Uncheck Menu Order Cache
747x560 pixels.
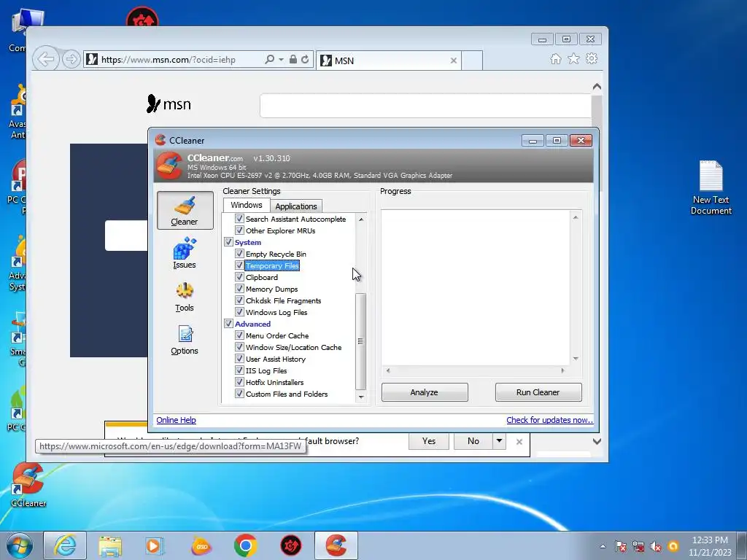pos(239,335)
